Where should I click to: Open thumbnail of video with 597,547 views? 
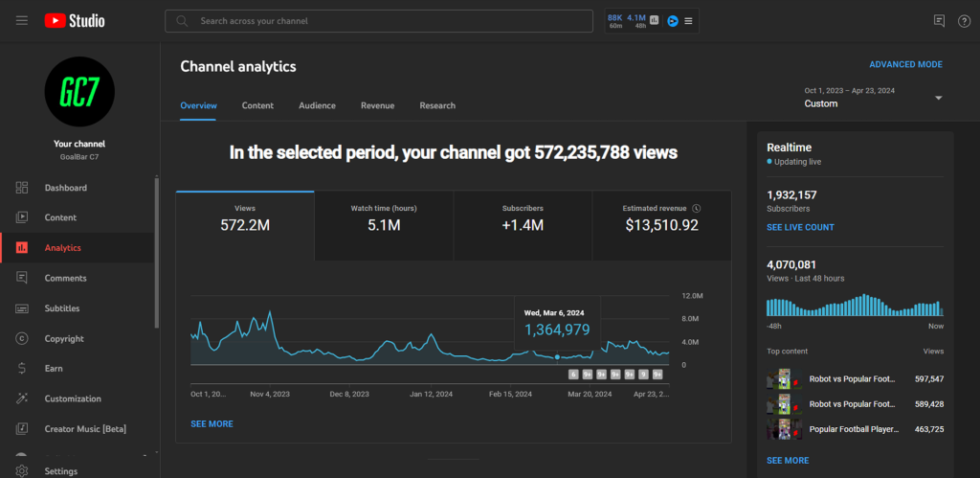point(785,379)
